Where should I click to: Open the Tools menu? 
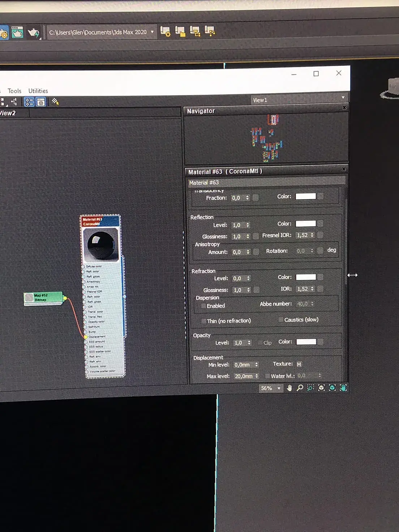[14, 91]
